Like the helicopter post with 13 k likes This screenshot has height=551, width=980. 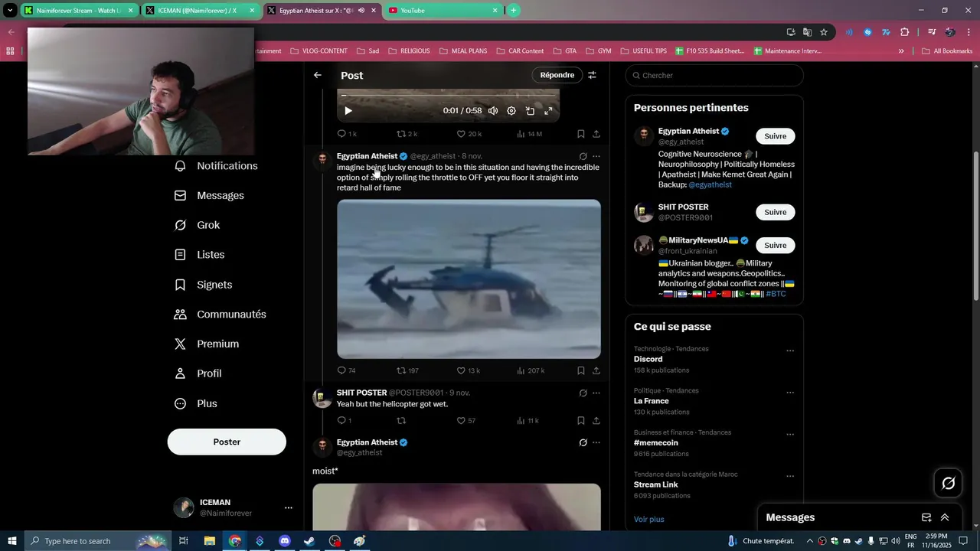click(469, 370)
